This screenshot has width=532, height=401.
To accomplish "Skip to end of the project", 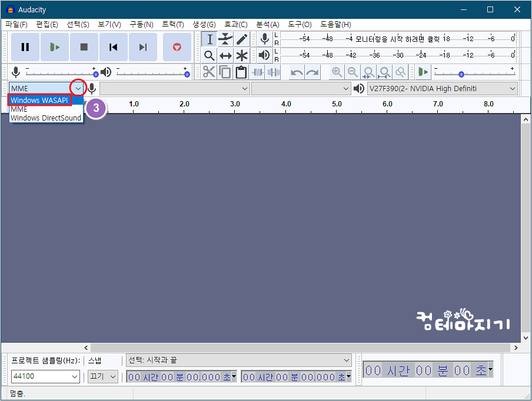I will [143, 47].
